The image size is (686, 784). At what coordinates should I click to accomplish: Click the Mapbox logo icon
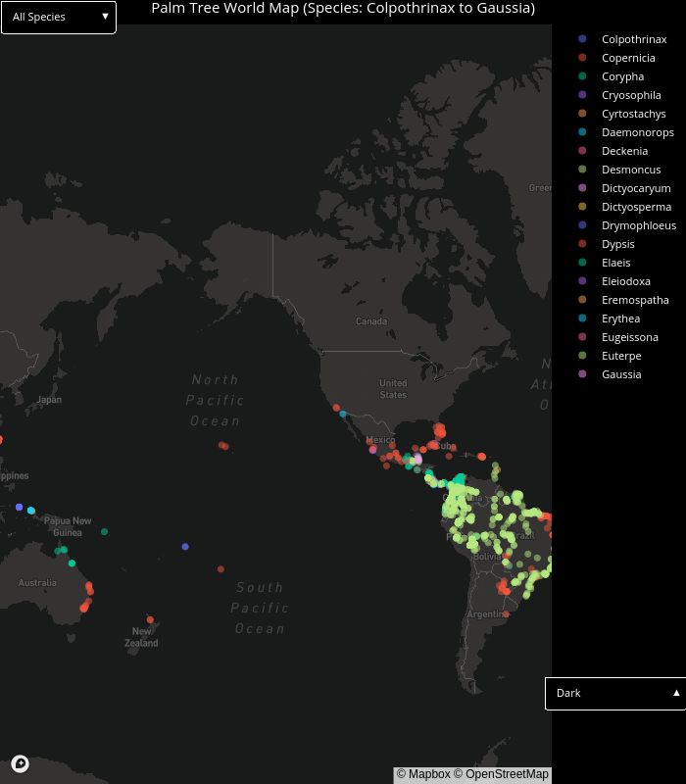20,763
